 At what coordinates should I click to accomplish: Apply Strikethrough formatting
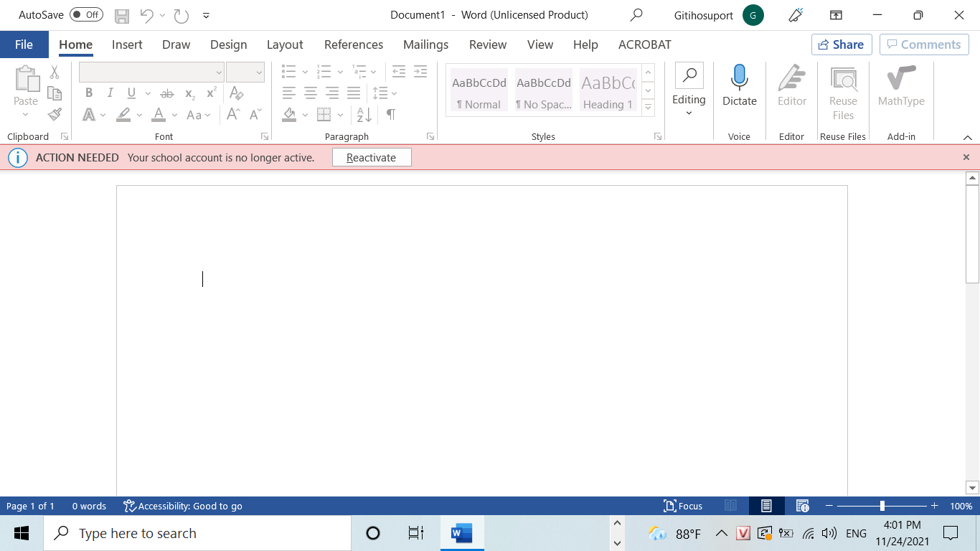tap(167, 93)
